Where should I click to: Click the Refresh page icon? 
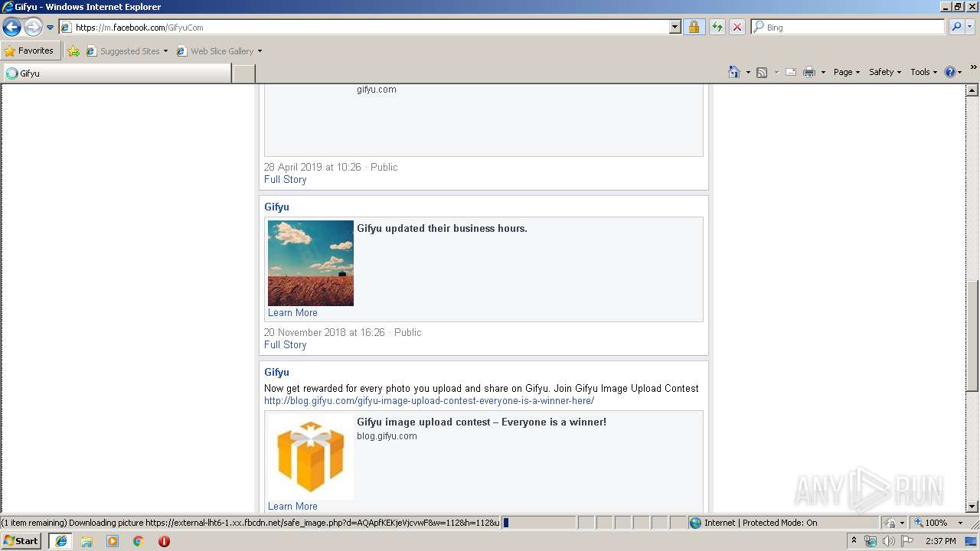click(x=717, y=28)
